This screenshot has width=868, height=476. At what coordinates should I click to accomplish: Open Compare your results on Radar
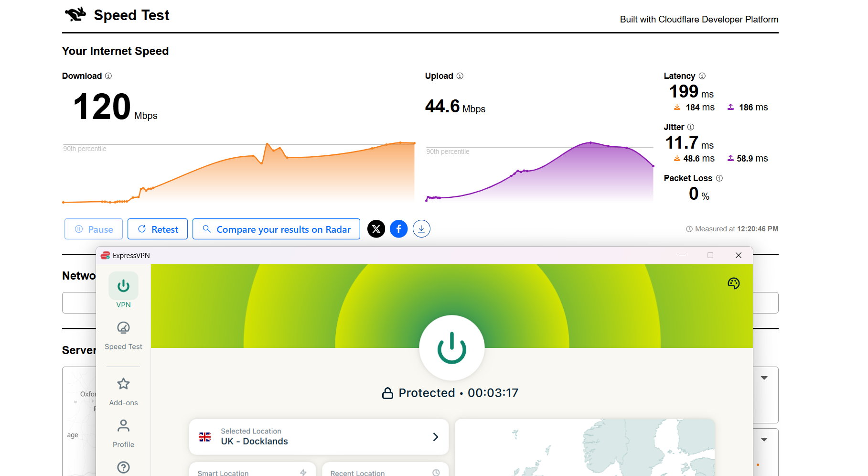[276, 229]
